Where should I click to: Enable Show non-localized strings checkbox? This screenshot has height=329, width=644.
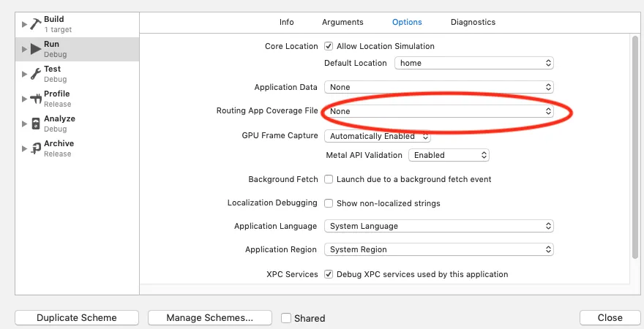coord(329,203)
